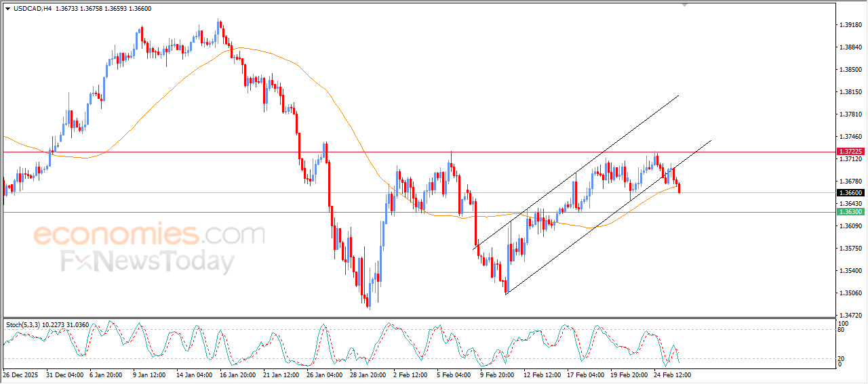
Task: Click the 1.38150 price axis label
Action: coord(850,92)
